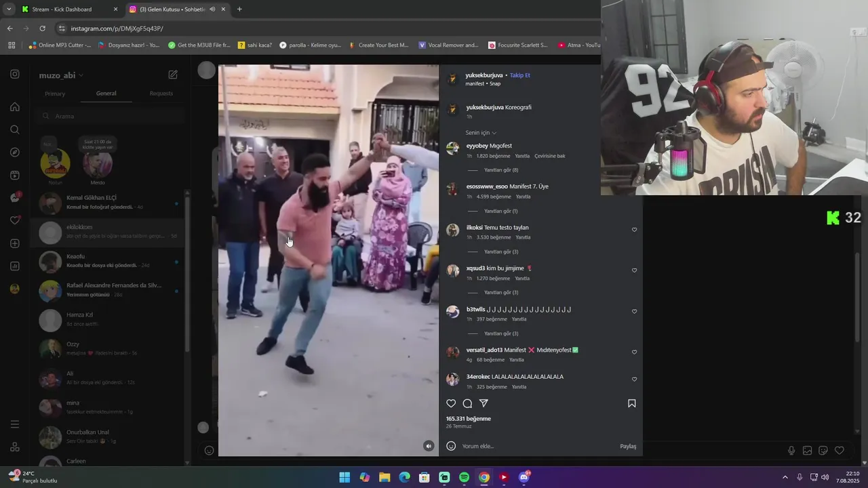Click the 'Yorum ekle...' comment field

pyautogui.click(x=536, y=446)
